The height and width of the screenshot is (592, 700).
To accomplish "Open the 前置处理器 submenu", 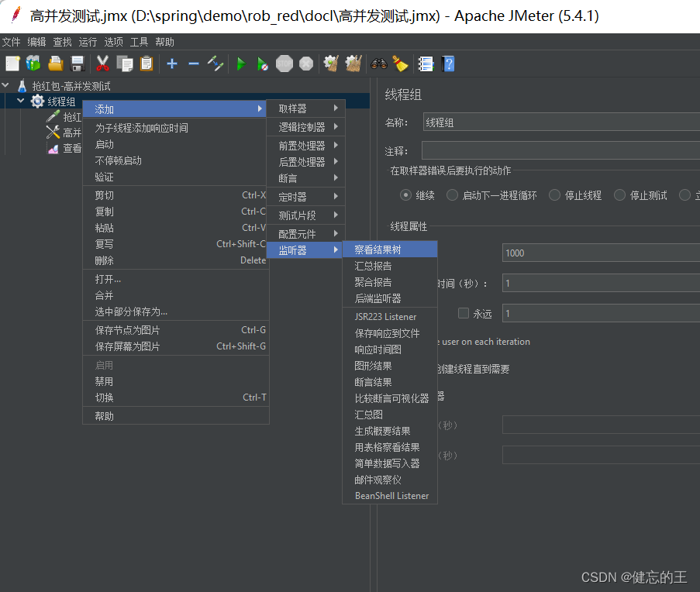I will pyautogui.click(x=305, y=146).
